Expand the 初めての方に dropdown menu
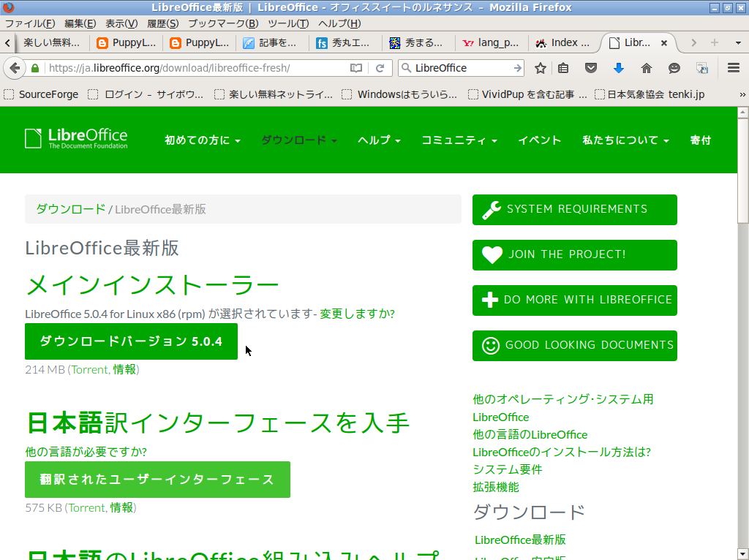Image resolution: width=749 pixels, height=560 pixels. click(203, 140)
